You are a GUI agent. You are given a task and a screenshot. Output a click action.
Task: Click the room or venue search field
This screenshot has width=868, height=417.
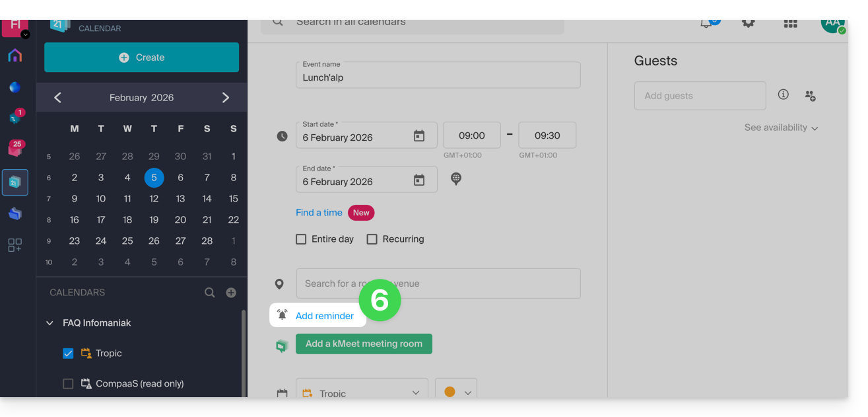(x=438, y=284)
